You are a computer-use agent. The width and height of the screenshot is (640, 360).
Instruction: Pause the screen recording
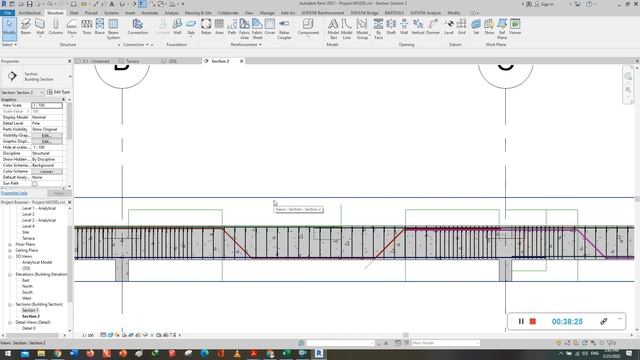tap(521, 322)
